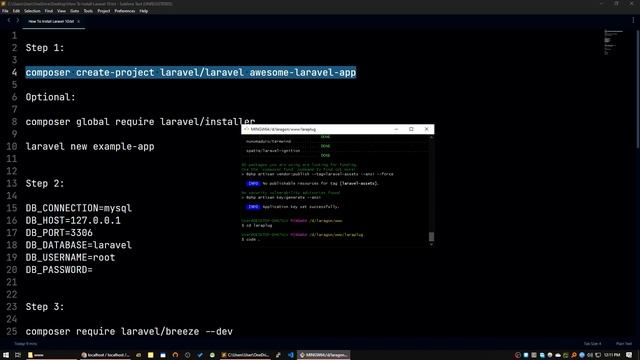Image resolution: width=640 pixels, height=360 pixels.
Task: Click the DB_CONNECTION=mysql line
Action: pos(78,208)
